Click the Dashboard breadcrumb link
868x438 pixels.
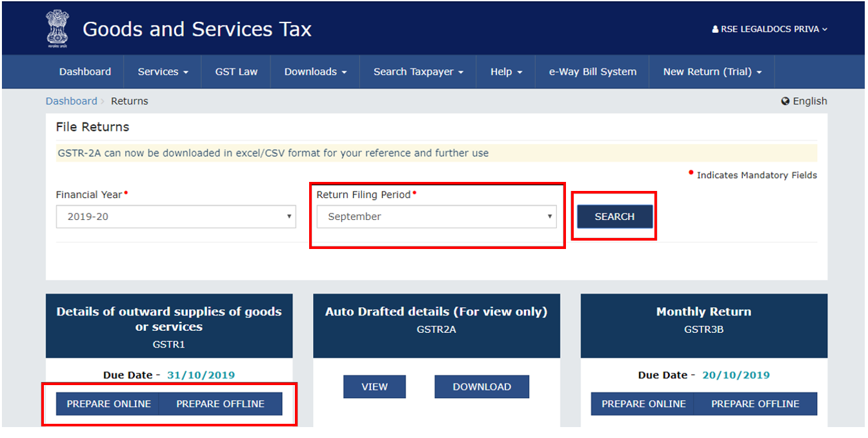tap(71, 101)
